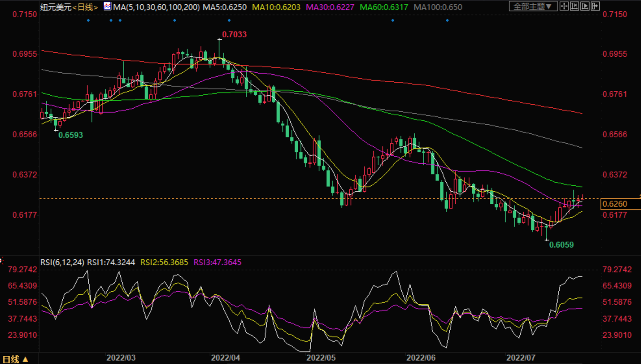Click the 0.6260 current price tag

click(x=615, y=204)
